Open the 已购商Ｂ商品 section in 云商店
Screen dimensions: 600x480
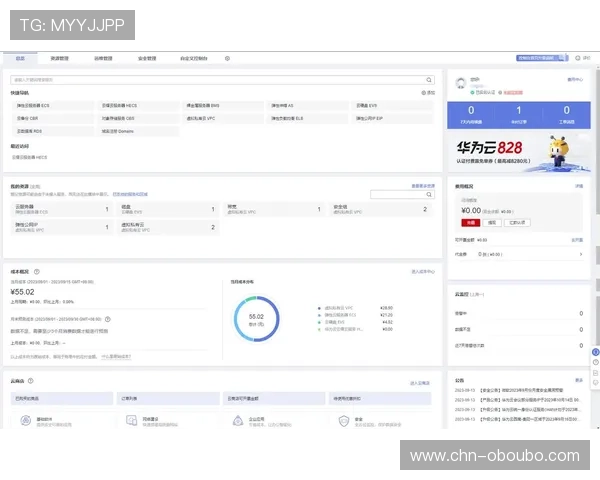(x=60, y=398)
